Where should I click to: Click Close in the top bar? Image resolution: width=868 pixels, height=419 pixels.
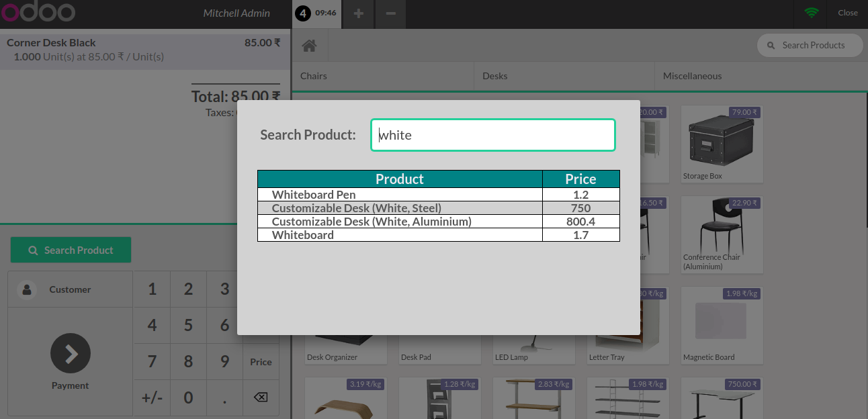click(x=848, y=13)
